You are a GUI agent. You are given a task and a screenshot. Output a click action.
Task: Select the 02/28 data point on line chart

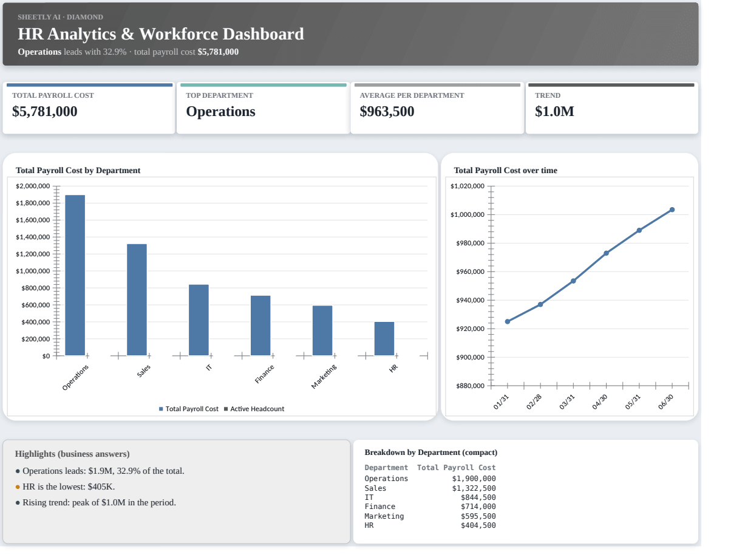click(x=540, y=304)
